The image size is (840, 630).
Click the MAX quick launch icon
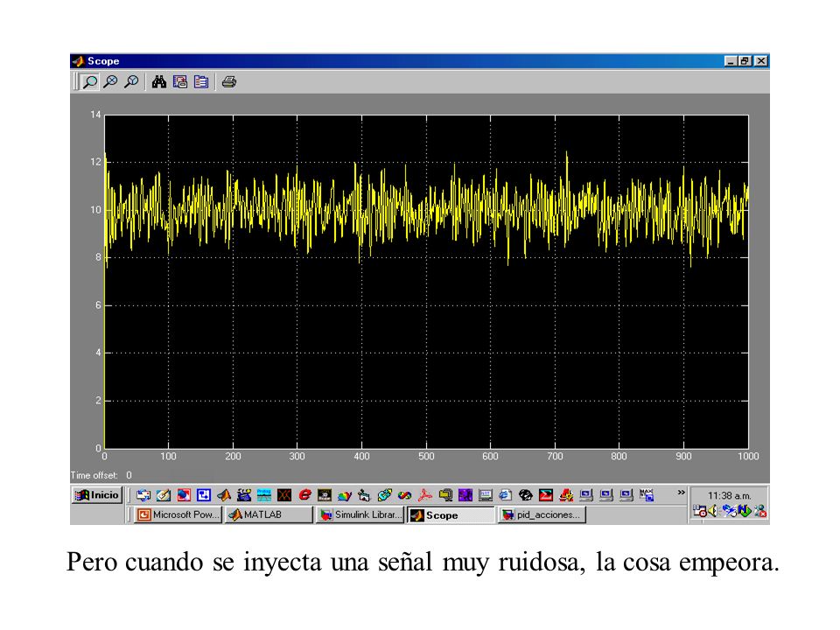(647, 495)
